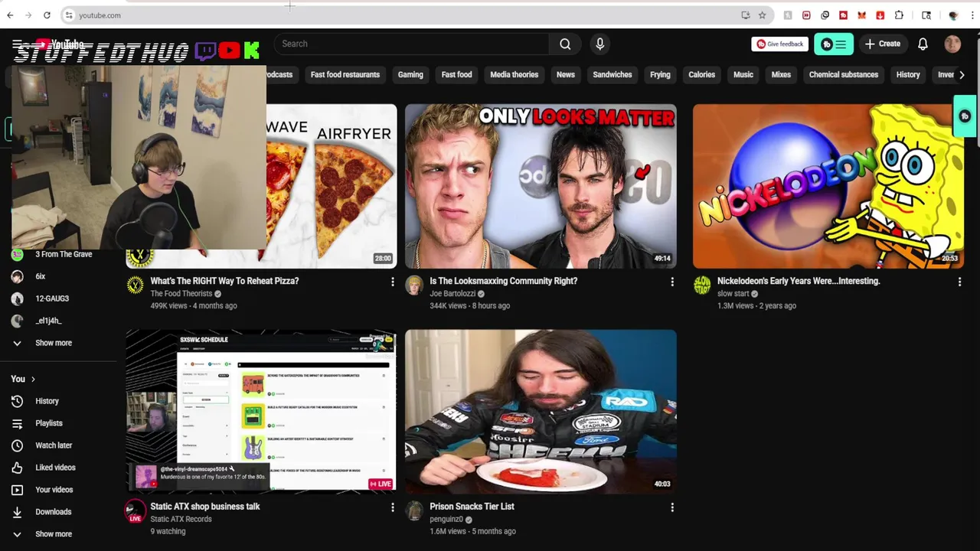Open the Chrome profile avatar

click(x=953, y=15)
